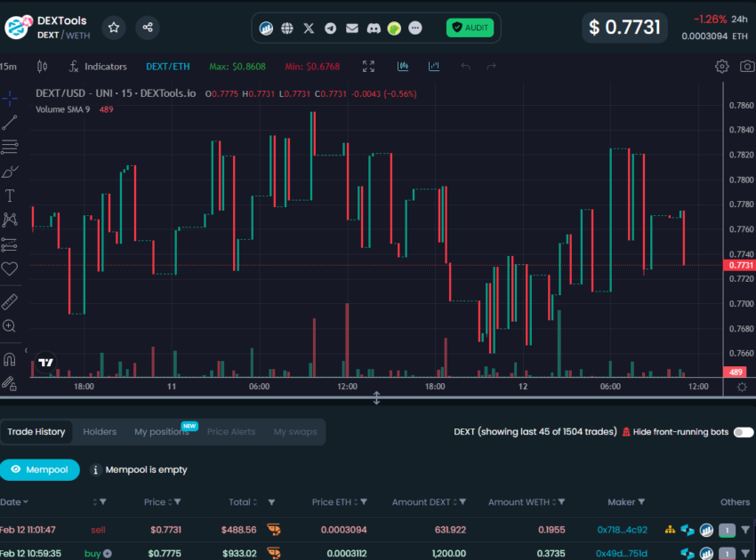Open the share icon next to the star
The image size is (756, 560).
pyautogui.click(x=148, y=28)
